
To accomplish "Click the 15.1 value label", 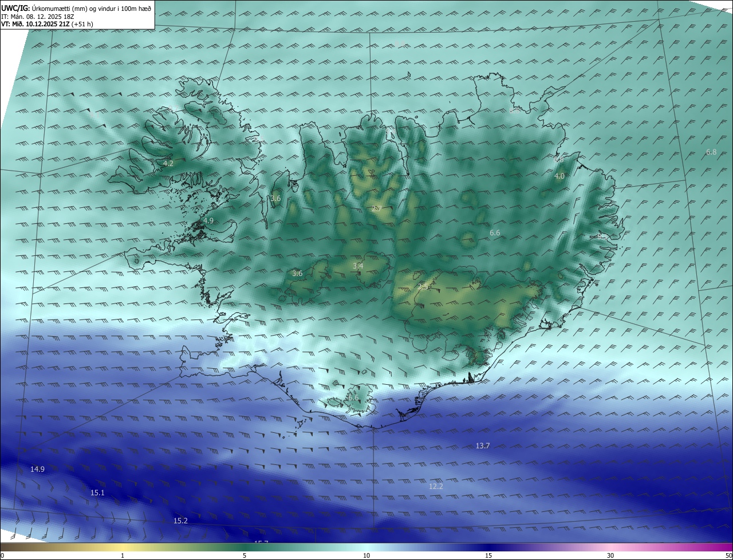I will click(97, 493).
